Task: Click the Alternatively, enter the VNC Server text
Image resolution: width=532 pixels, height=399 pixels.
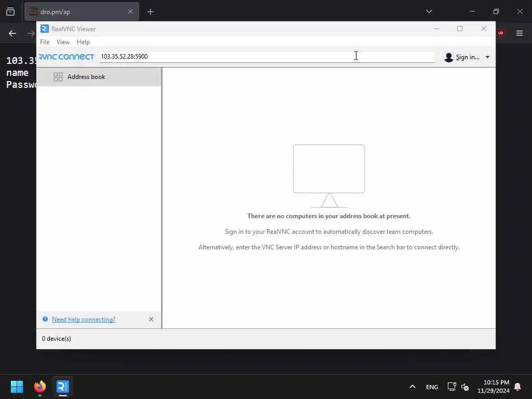Action: point(329,247)
